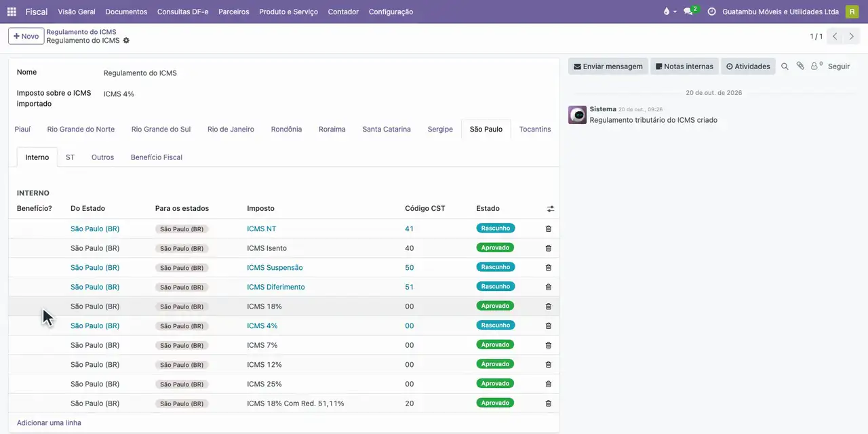Click the green user avatar R
This screenshot has height=434, width=868.
coord(852,12)
